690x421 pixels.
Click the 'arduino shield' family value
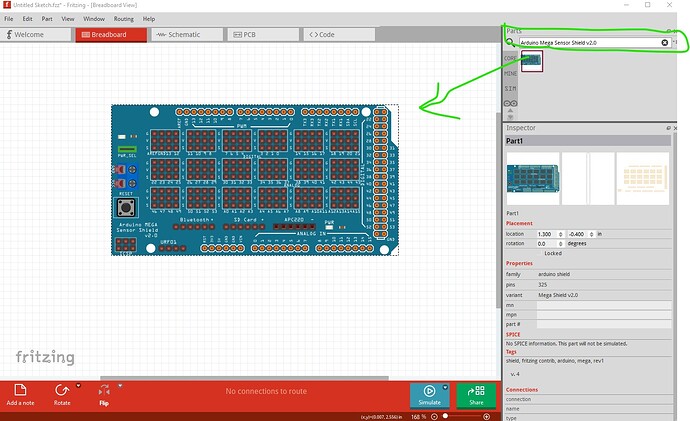point(554,274)
